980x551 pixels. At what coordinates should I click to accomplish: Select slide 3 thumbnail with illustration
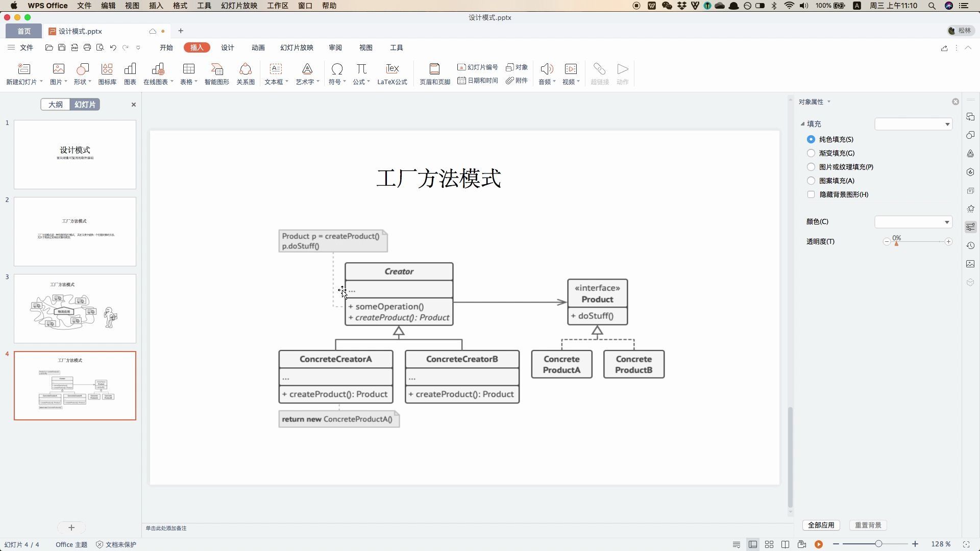click(x=75, y=309)
